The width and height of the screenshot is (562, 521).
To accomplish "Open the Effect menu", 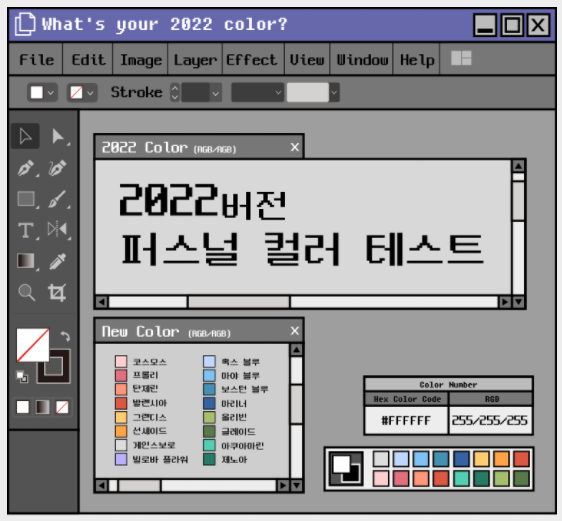I will tap(252, 60).
